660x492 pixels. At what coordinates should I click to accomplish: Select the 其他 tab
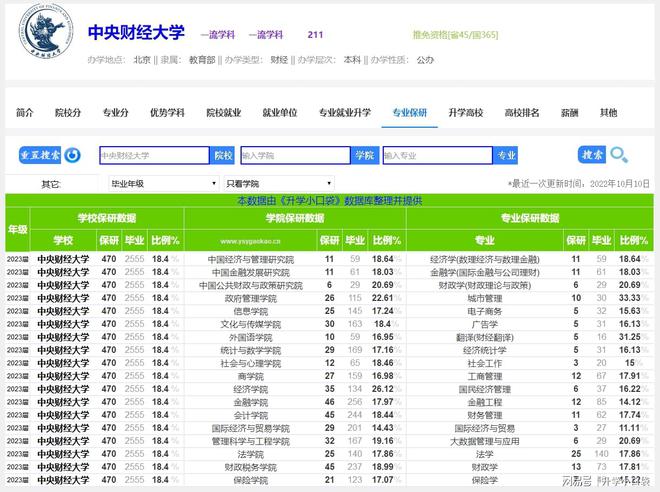click(608, 112)
